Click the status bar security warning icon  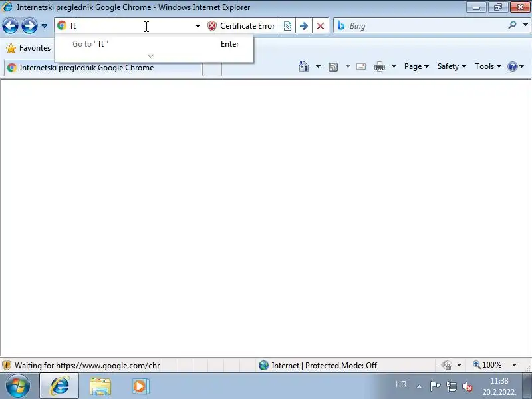point(7,365)
